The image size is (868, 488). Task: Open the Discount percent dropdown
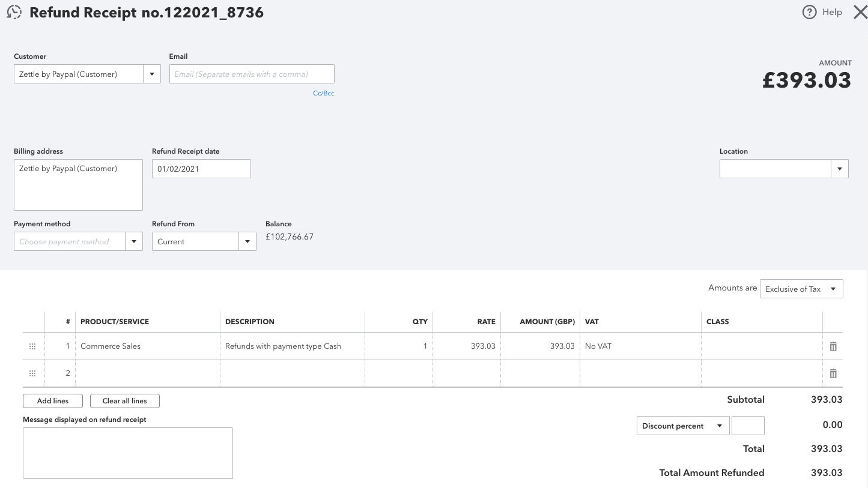tap(683, 426)
